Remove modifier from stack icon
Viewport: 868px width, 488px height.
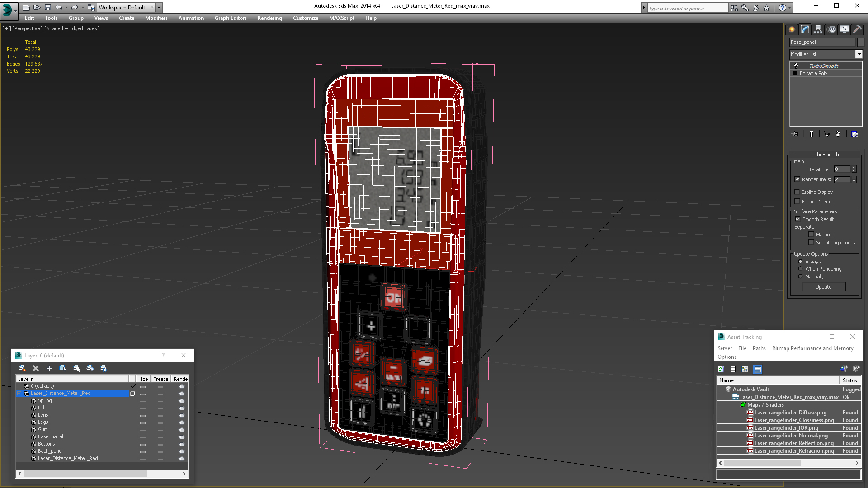click(x=838, y=134)
